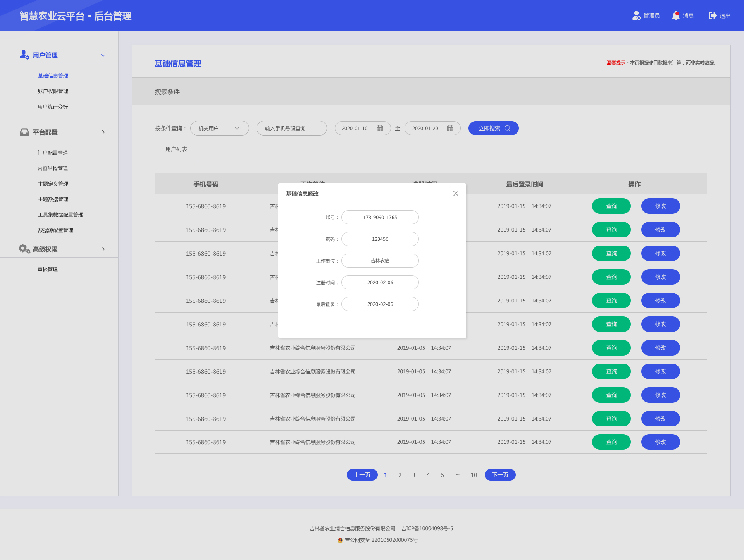Select page 2 in pagination
Image resolution: width=744 pixels, height=560 pixels.
click(x=400, y=475)
